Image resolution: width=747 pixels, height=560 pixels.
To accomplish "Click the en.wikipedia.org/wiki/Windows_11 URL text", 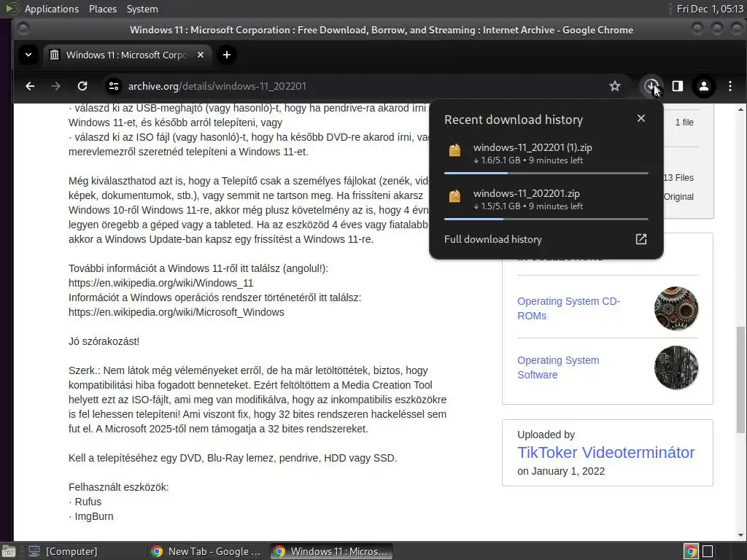I will click(x=161, y=283).
